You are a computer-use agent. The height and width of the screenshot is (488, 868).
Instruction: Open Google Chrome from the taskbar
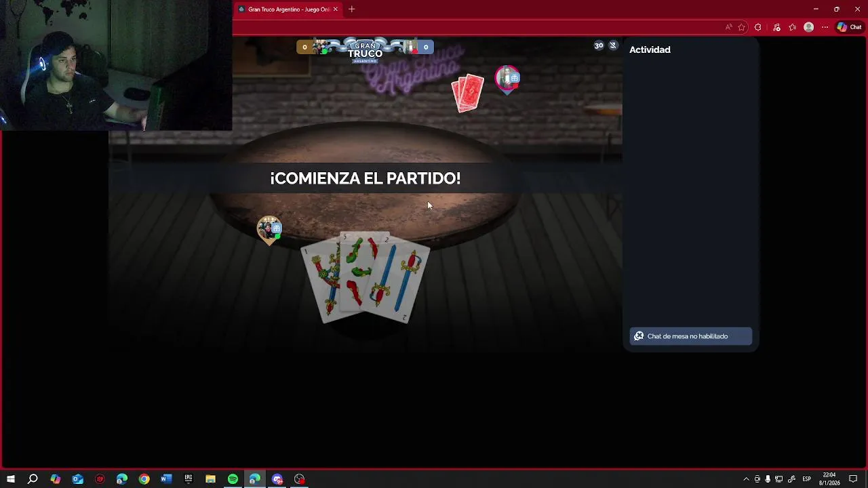[x=144, y=479]
